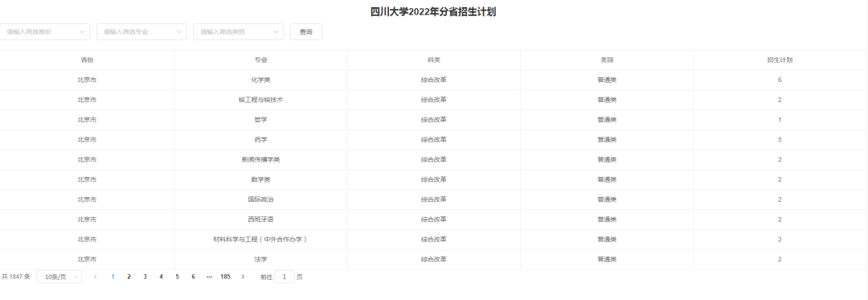Screen dimensions: 868x300
Task: Click enrollment count 5 for 药学
Action: pos(780,140)
